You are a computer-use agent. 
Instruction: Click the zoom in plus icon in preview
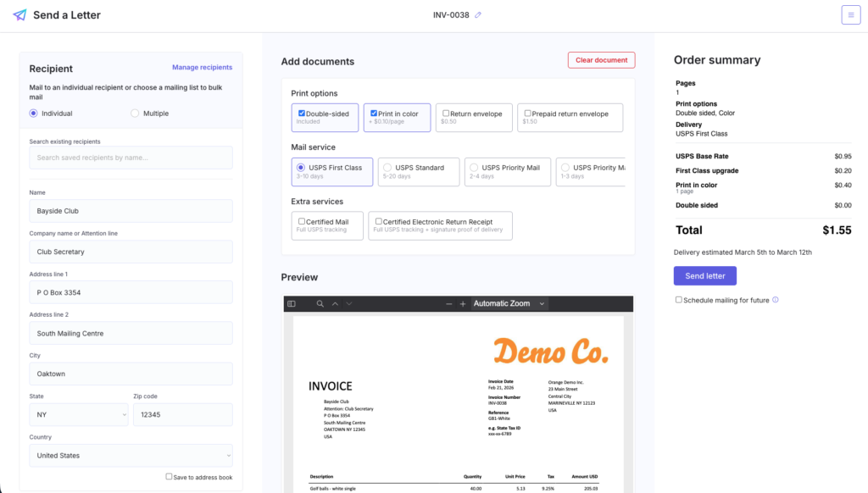[x=463, y=303]
